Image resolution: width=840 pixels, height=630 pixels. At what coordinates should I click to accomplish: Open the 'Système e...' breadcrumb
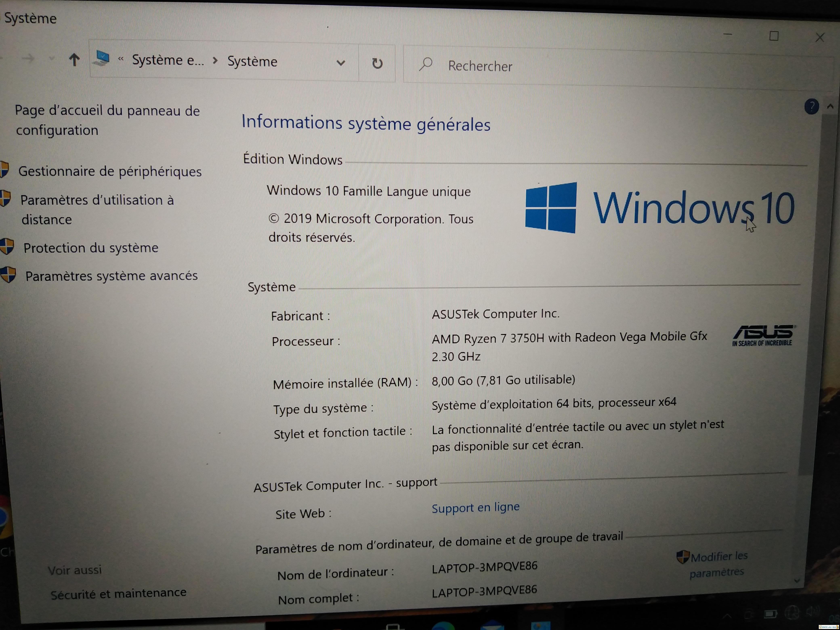point(168,60)
